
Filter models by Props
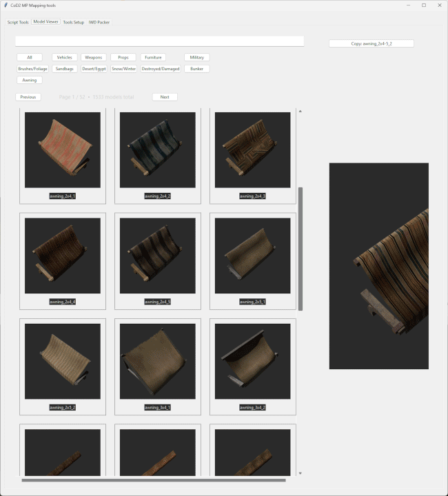(x=123, y=57)
